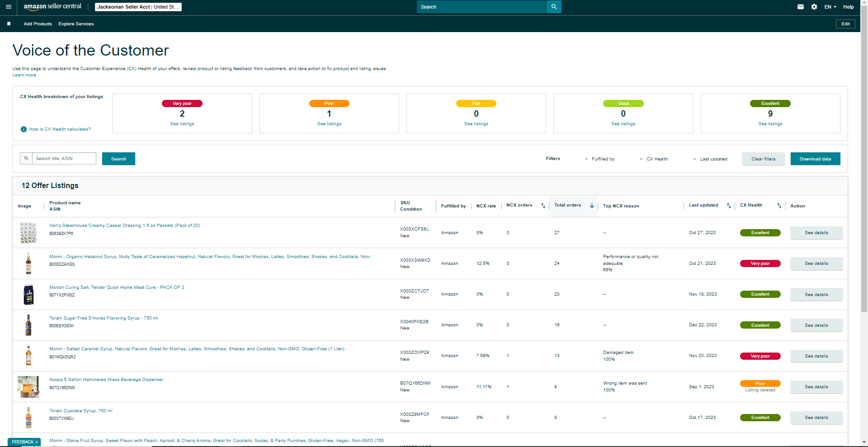See details for Morton Curing Salt
This screenshot has width=868, height=447.
[x=816, y=294]
